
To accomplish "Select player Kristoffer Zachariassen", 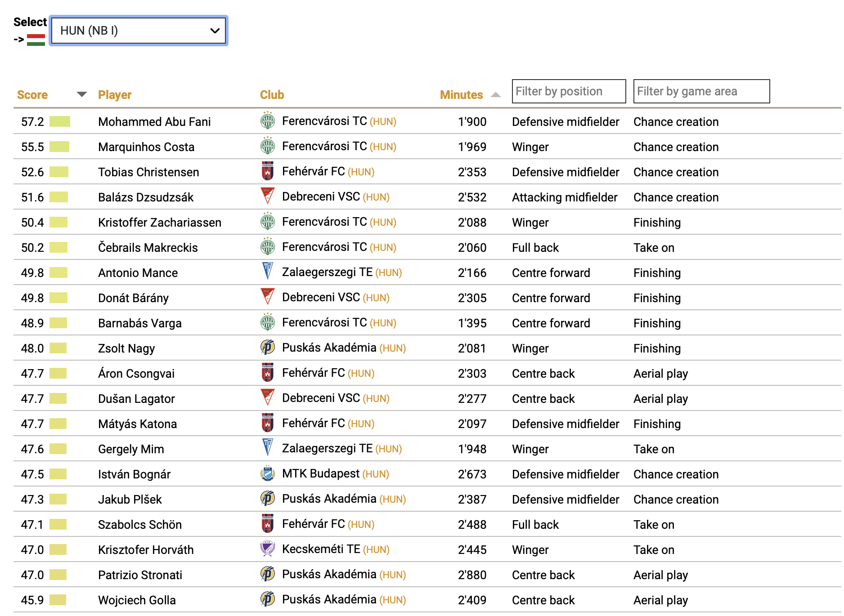I will tap(160, 223).
